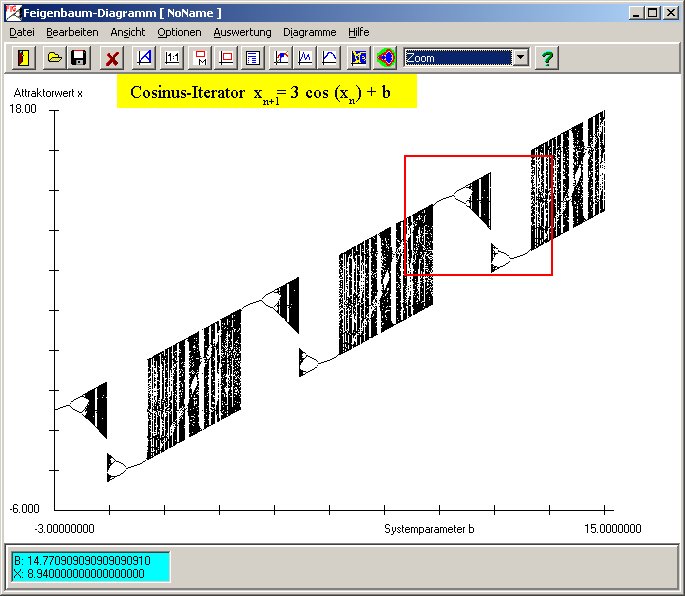
Task: Click the red rectangle M zoom icon
Action: (201, 58)
